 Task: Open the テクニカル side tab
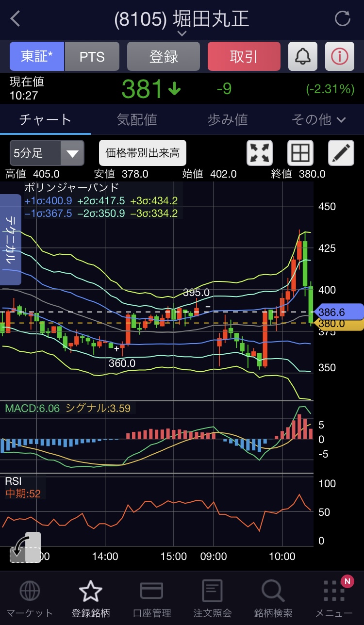click(x=10, y=240)
